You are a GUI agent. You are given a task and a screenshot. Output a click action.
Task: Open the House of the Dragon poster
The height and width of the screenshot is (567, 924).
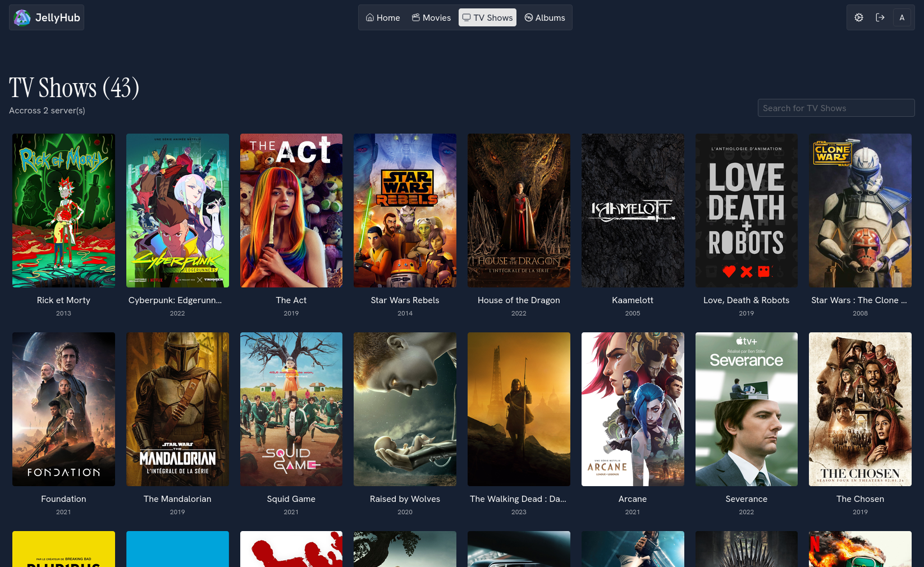(519, 211)
